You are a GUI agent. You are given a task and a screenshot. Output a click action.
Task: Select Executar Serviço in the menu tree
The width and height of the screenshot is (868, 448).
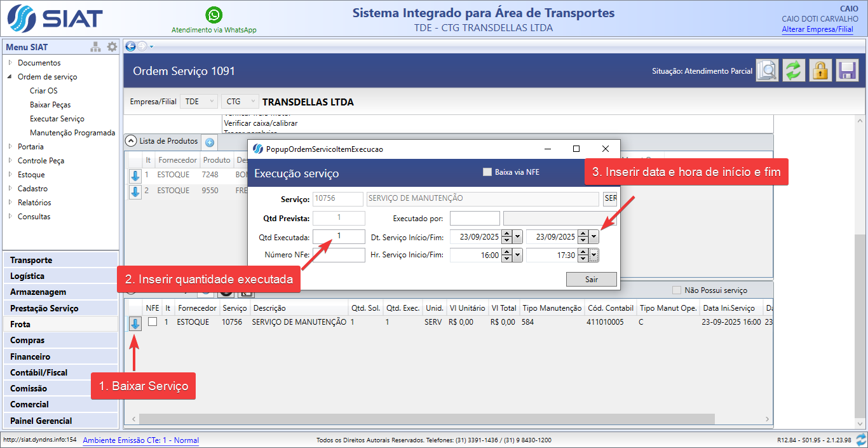coord(57,119)
